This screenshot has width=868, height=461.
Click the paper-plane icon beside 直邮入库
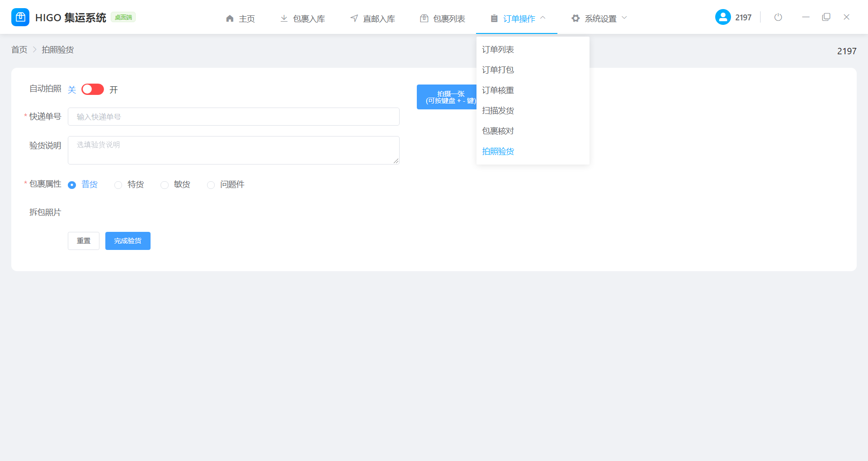coord(354,19)
